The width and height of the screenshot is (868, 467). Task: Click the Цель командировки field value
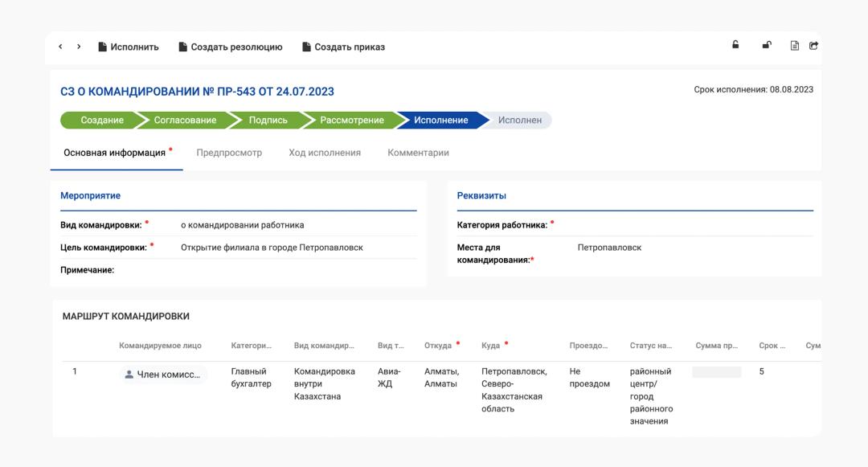272,248
